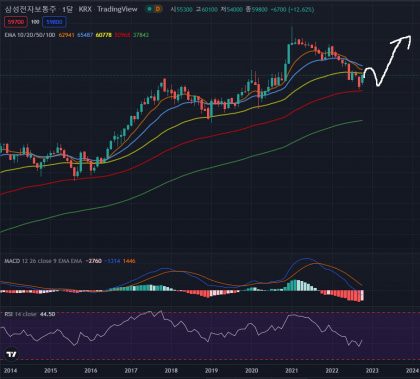The image size is (420, 379).
Task: Select the EMA 10/20/50/100 indicator legend
Action: [x=30, y=35]
